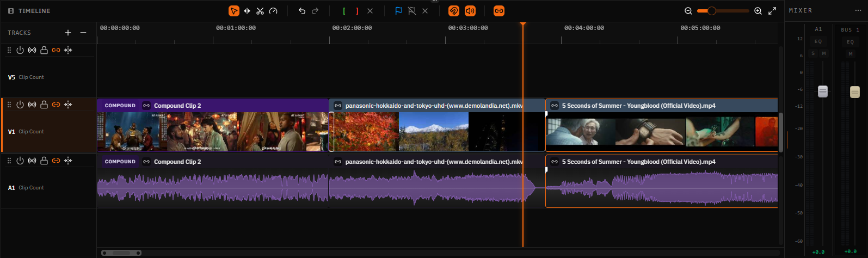Toggle link icon on V5 track

click(56, 50)
